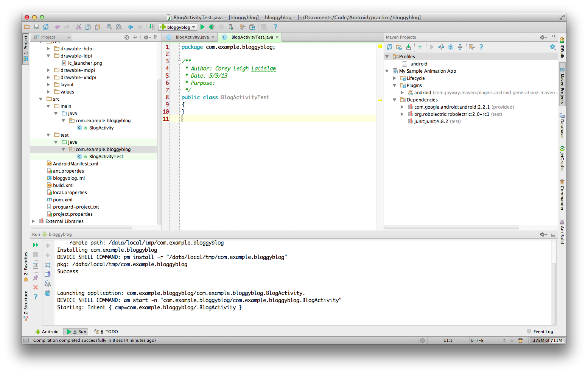The image size is (588, 374).
Task: Generate sources and update folders in Maven
Action: 399,47
